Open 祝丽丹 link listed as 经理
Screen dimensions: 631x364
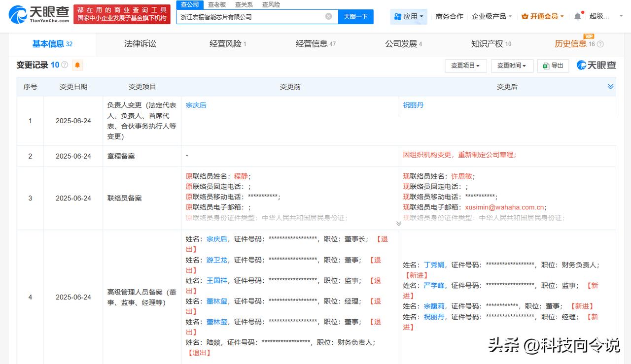pos(434,317)
